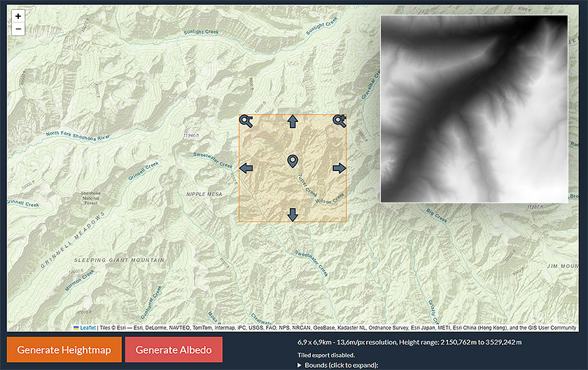Click the 'NIPPLE MESA' map label
The width and height of the screenshot is (588, 370).
(204, 194)
